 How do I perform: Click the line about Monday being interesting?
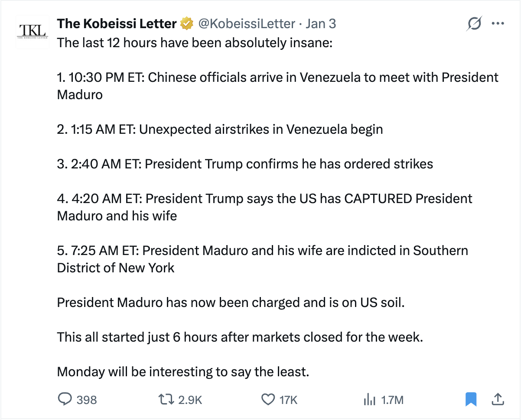point(183,372)
